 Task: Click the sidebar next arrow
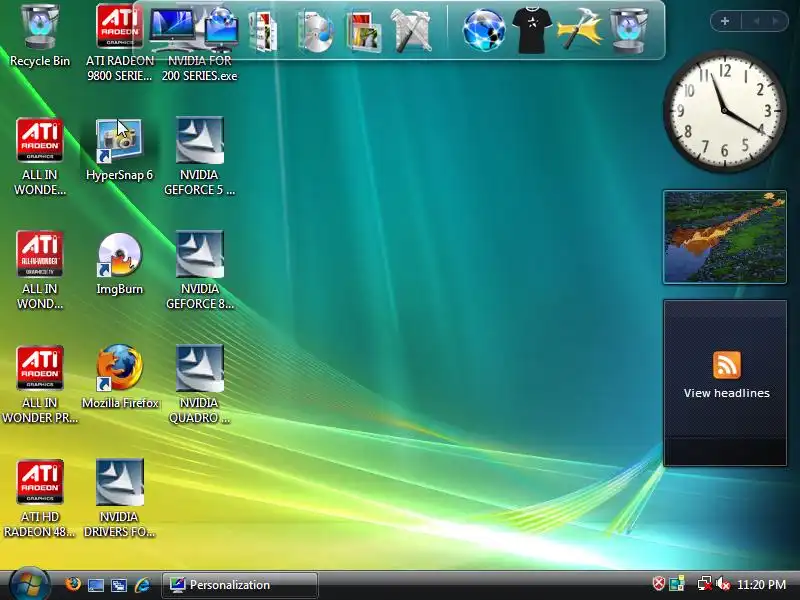(x=776, y=21)
